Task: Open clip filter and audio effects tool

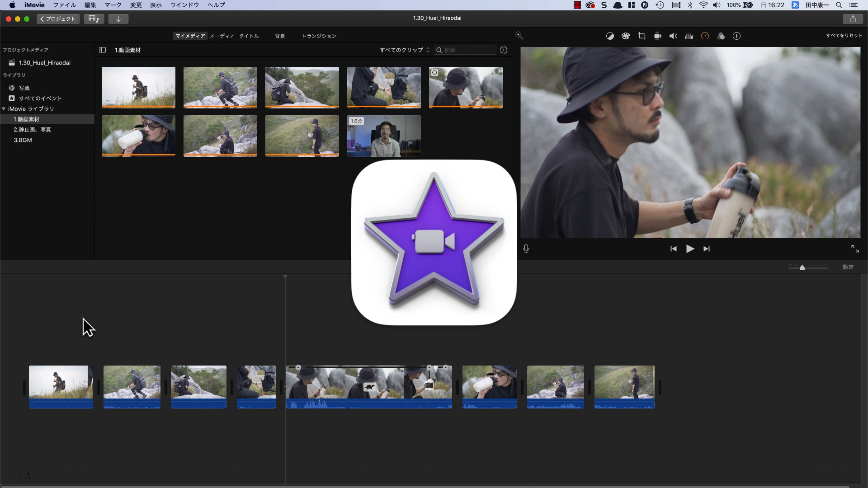Action: pyautogui.click(x=721, y=36)
